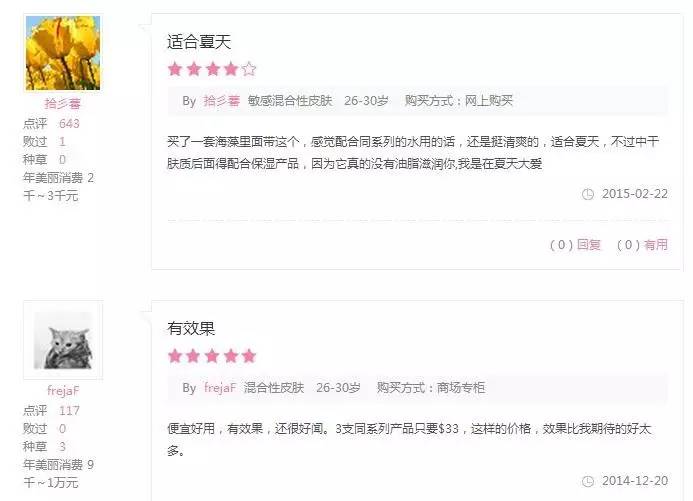Image resolution: width=693 pixels, height=501 pixels.
Task: Open review title 有效果
Action: tap(191, 328)
